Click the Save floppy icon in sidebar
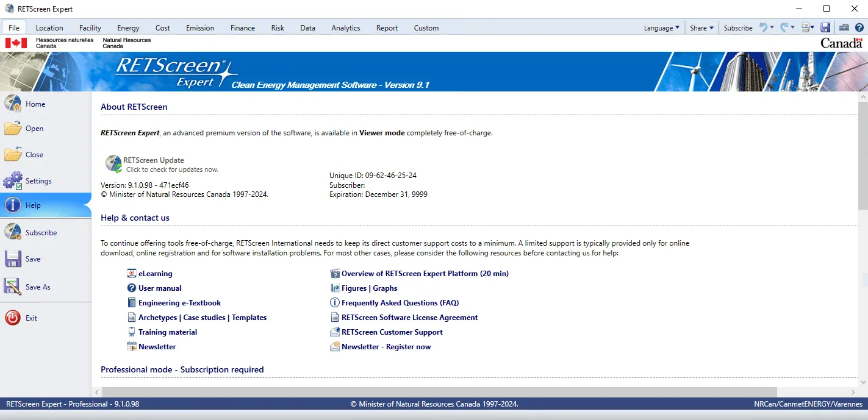The height and width of the screenshot is (420, 868). (x=13, y=259)
